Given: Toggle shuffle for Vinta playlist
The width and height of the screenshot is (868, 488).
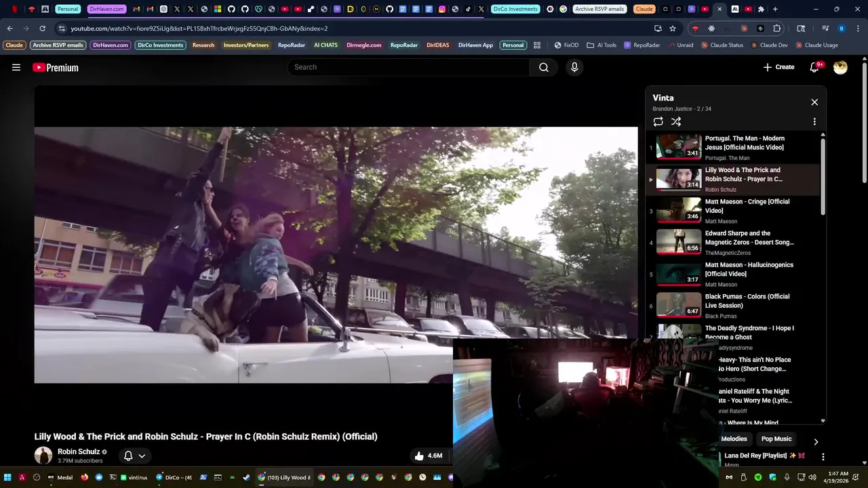Looking at the screenshot, I should 676,121.
